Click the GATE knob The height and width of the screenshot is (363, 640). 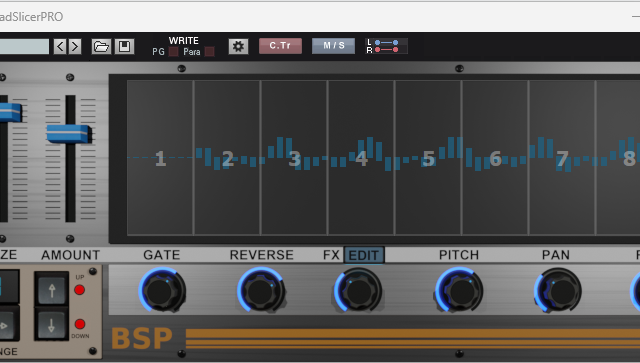[162, 290]
